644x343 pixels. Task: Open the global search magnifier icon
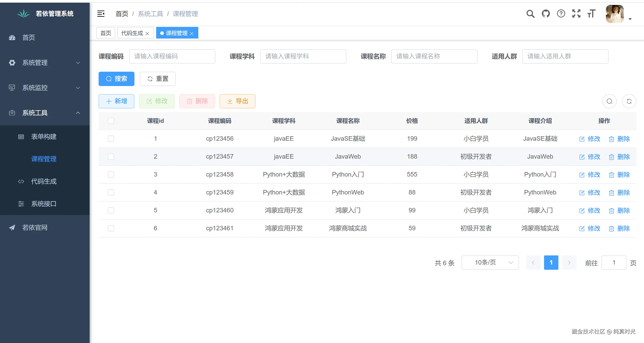click(530, 14)
